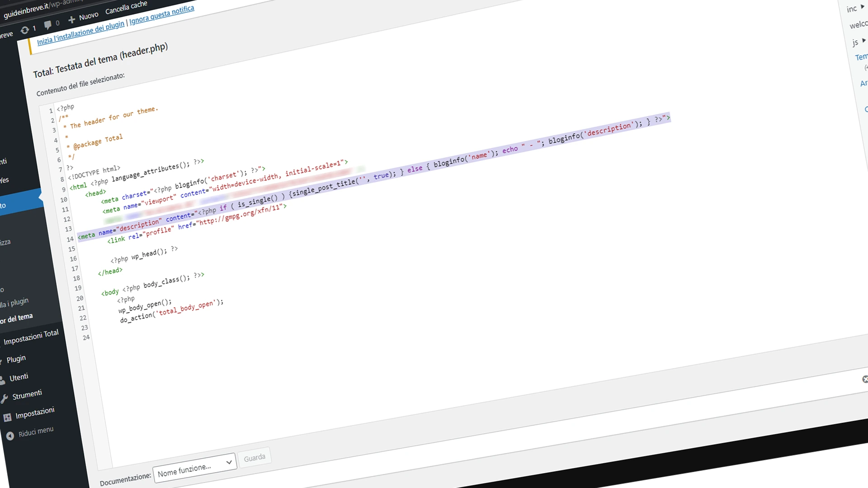This screenshot has height=488, width=868.
Task: Click the link rel profile code line
Action: 197,223
